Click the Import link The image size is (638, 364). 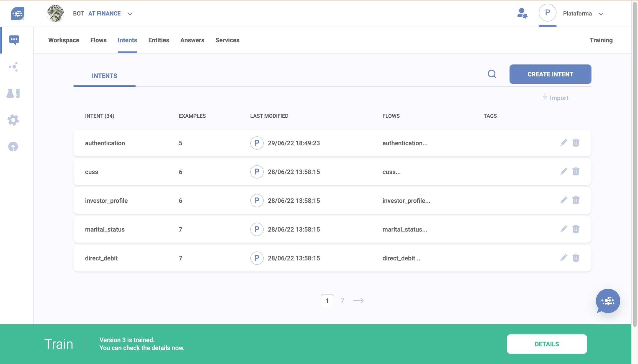click(555, 98)
